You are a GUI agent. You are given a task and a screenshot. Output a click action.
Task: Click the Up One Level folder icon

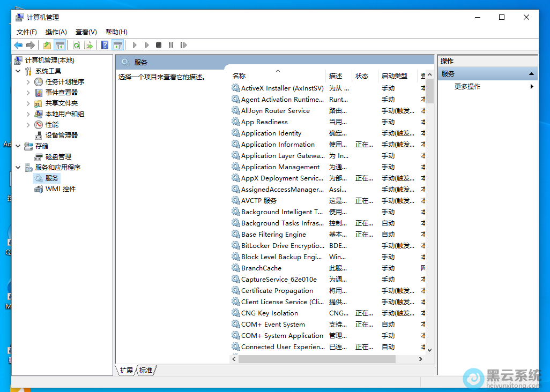coord(47,46)
